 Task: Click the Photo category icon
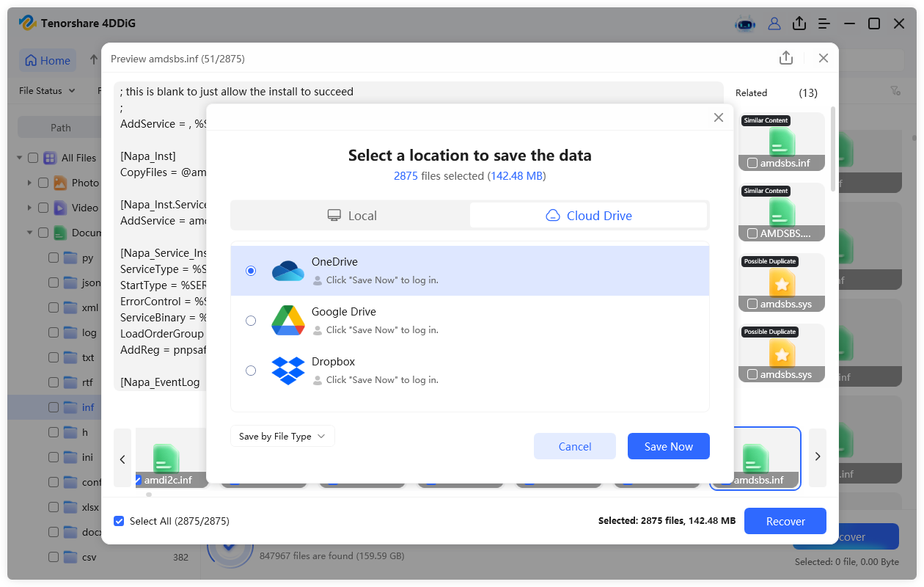click(60, 183)
